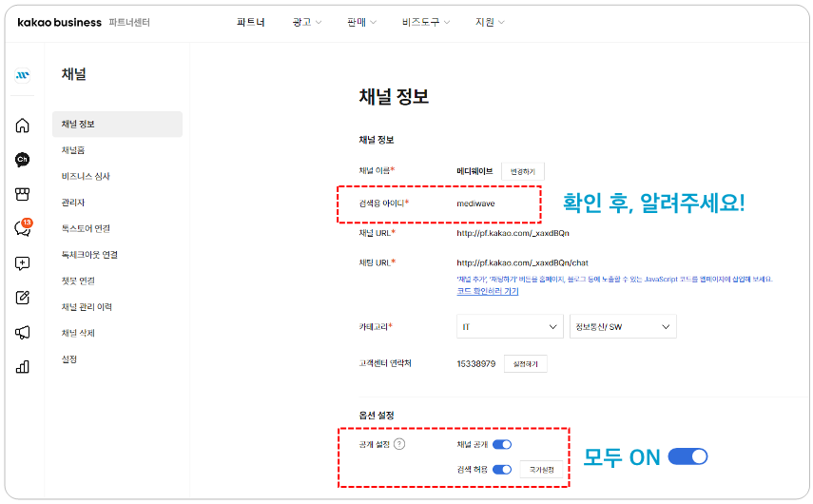This screenshot has width=813, height=504.
Task: Click 설정하기 button next to phone number
Action: click(525, 364)
